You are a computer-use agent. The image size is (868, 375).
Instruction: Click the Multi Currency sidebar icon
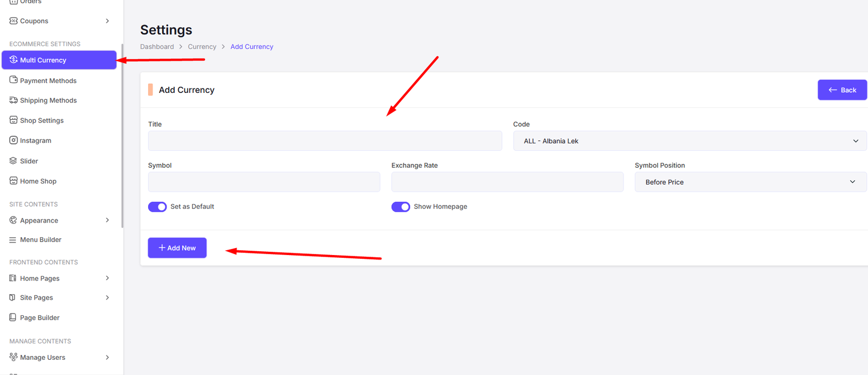(x=14, y=60)
